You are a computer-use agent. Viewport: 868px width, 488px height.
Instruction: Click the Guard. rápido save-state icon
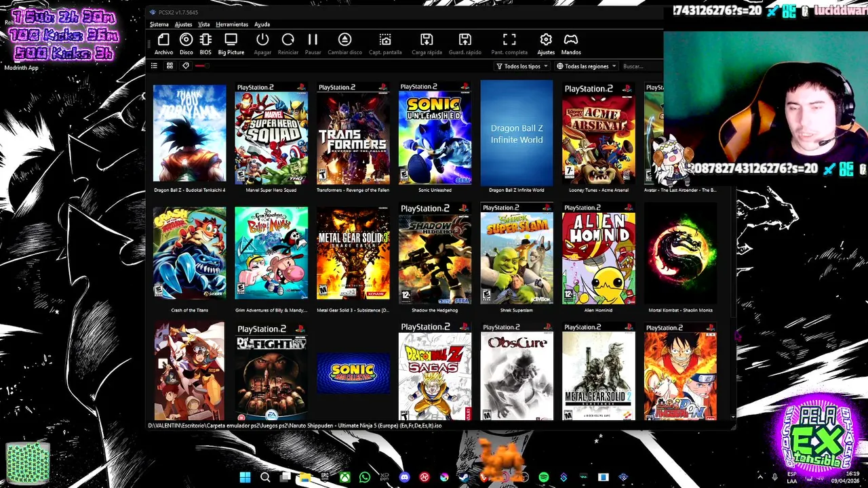pos(465,44)
